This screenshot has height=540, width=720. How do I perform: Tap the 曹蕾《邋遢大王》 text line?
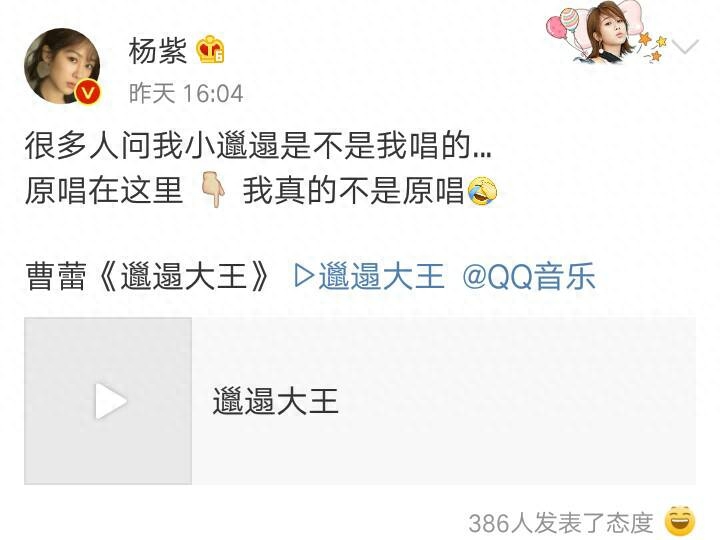pyautogui.click(x=147, y=277)
